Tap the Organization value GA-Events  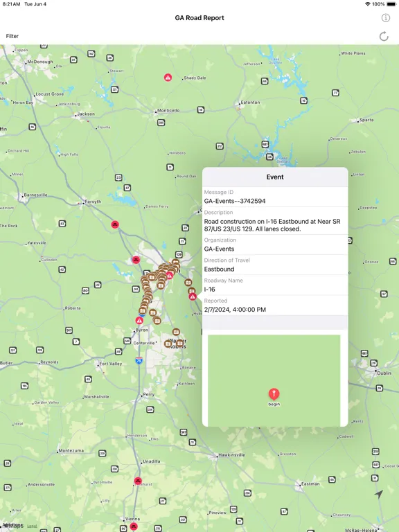(x=219, y=249)
